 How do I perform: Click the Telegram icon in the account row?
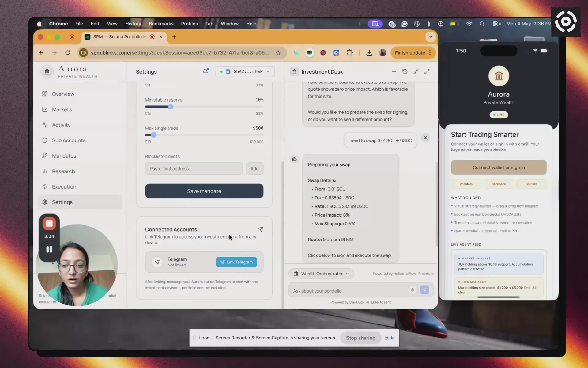157,262
